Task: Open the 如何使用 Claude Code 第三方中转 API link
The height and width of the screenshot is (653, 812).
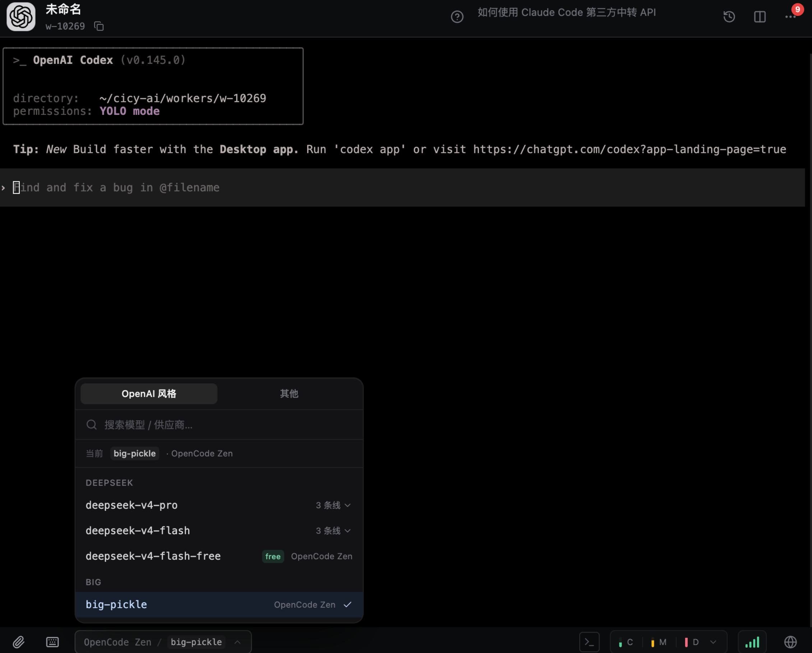Action: pos(567,13)
